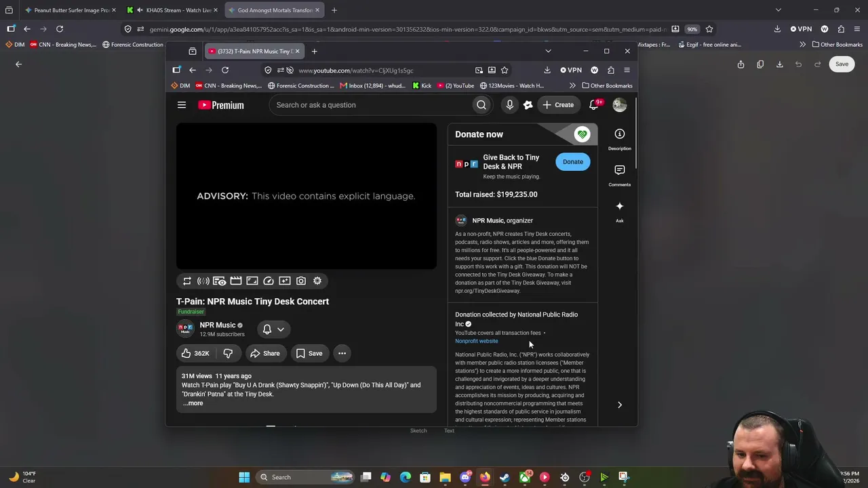
Task: Donate to Tiny Desk & NPR
Action: click(573, 162)
